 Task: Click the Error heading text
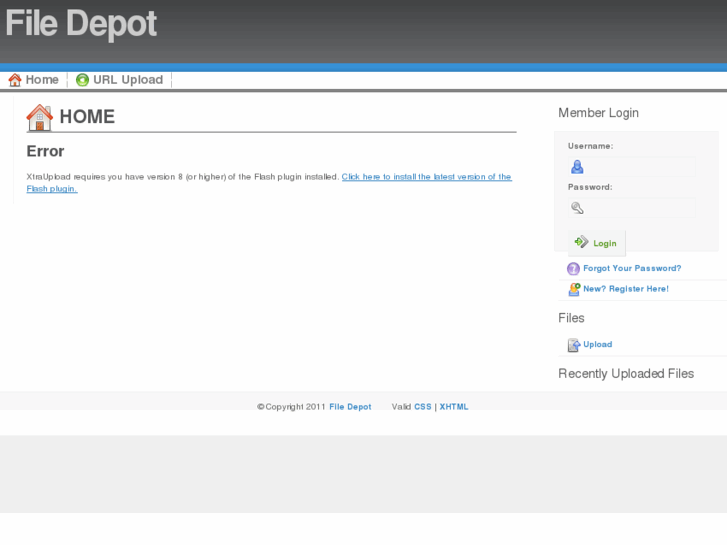pyautogui.click(x=45, y=151)
